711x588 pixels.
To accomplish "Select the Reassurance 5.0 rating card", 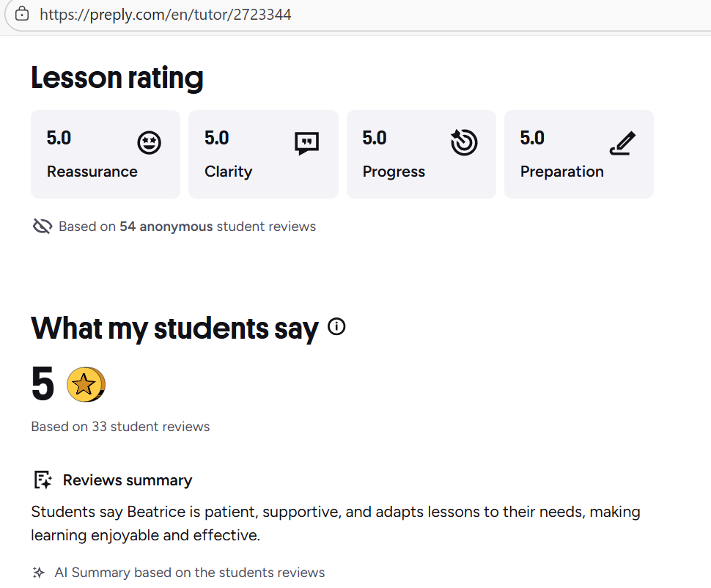I will point(105,154).
